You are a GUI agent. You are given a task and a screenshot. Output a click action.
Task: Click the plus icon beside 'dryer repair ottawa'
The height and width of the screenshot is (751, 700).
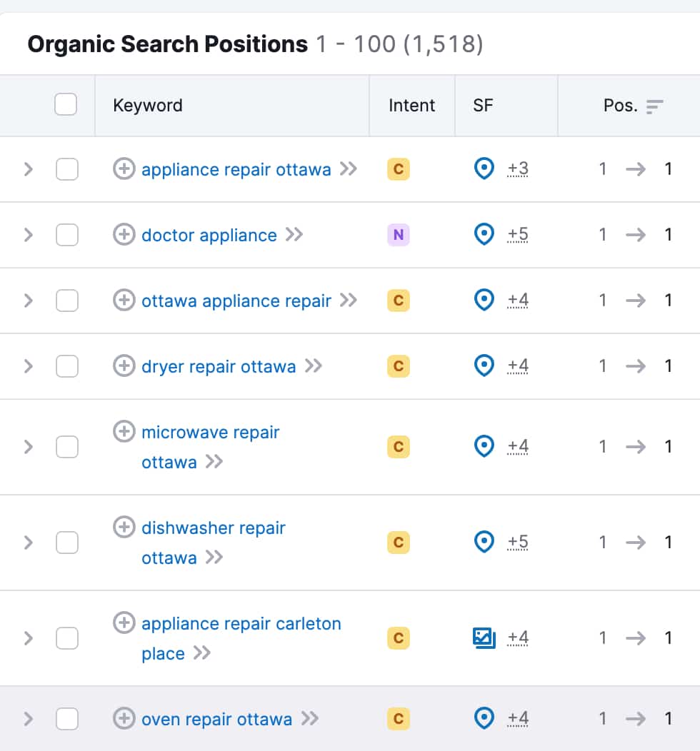124,366
